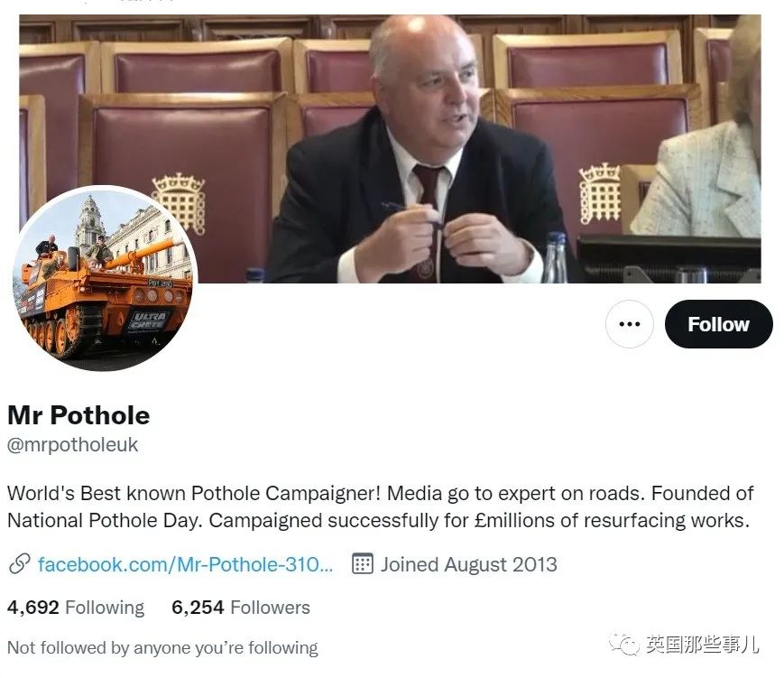
Task: Click the WeChat logo watermark icon
Action: click(x=623, y=644)
